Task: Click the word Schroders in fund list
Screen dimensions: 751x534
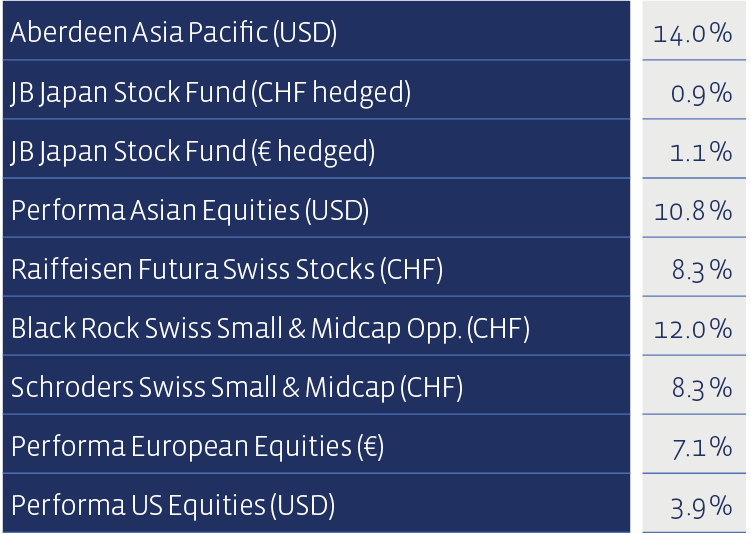Action: (72, 387)
